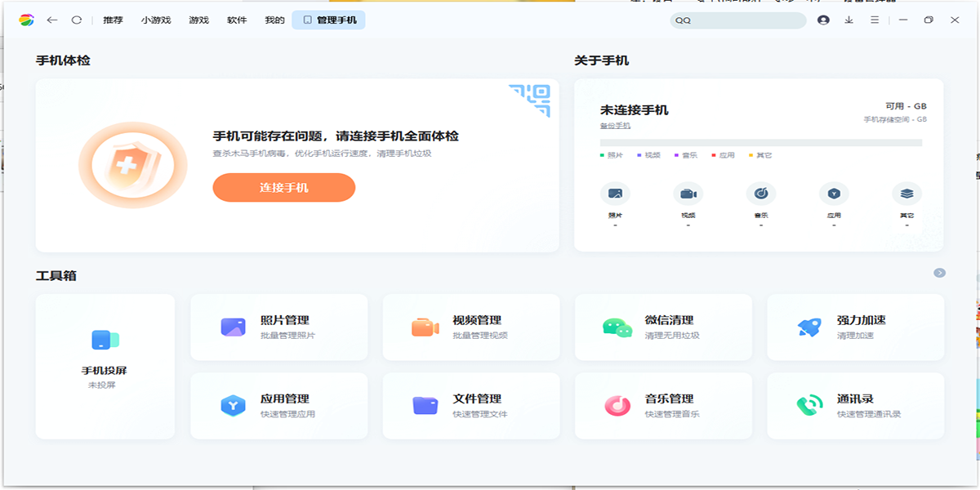This screenshot has width=980, height=490.
Task: Open the 音乐 storage category icon
Action: [761, 194]
